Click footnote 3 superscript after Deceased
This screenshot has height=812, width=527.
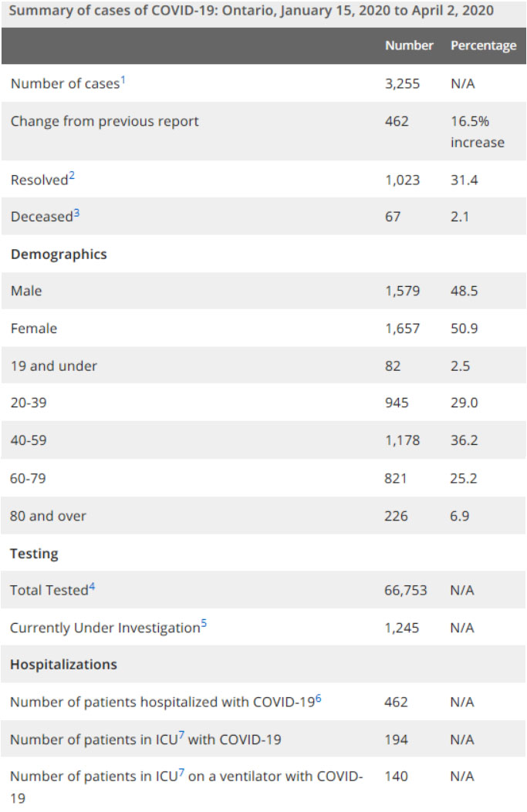[x=76, y=212]
